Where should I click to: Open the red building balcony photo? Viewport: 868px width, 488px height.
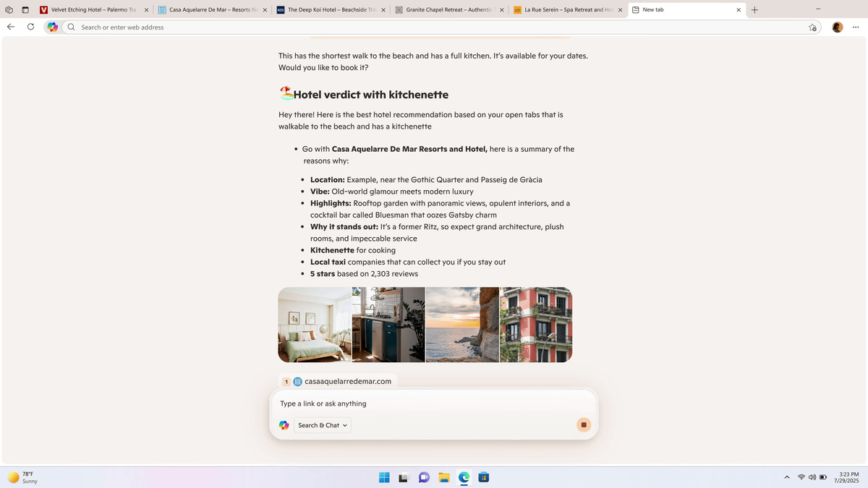[x=536, y=325]
